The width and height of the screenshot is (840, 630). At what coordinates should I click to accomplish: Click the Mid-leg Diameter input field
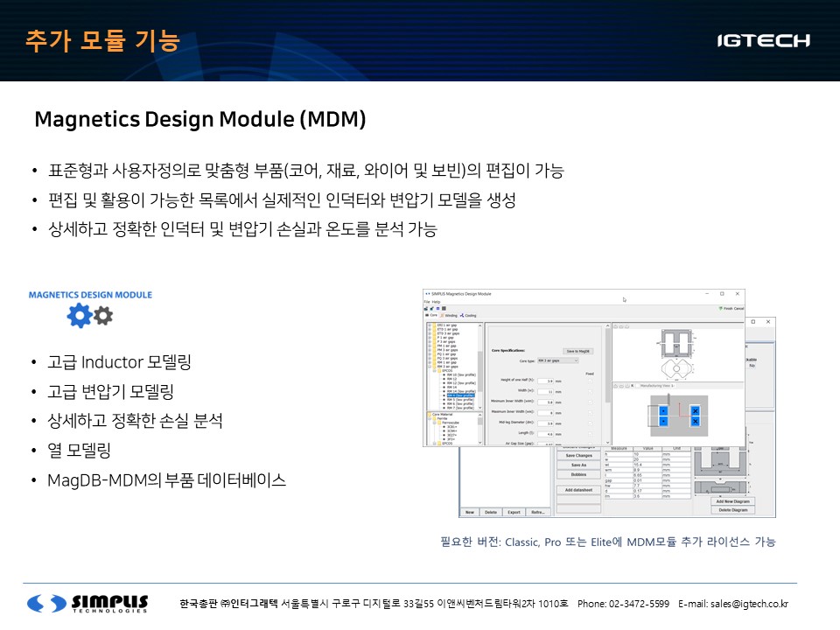(545, 423)
